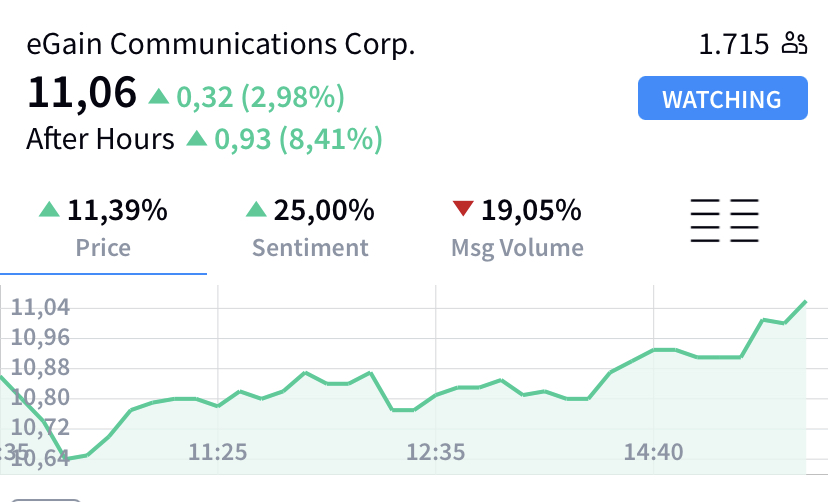Open the double-column list view icon
828x502 pixels.
pyautogui.click(x=724, y=221)
